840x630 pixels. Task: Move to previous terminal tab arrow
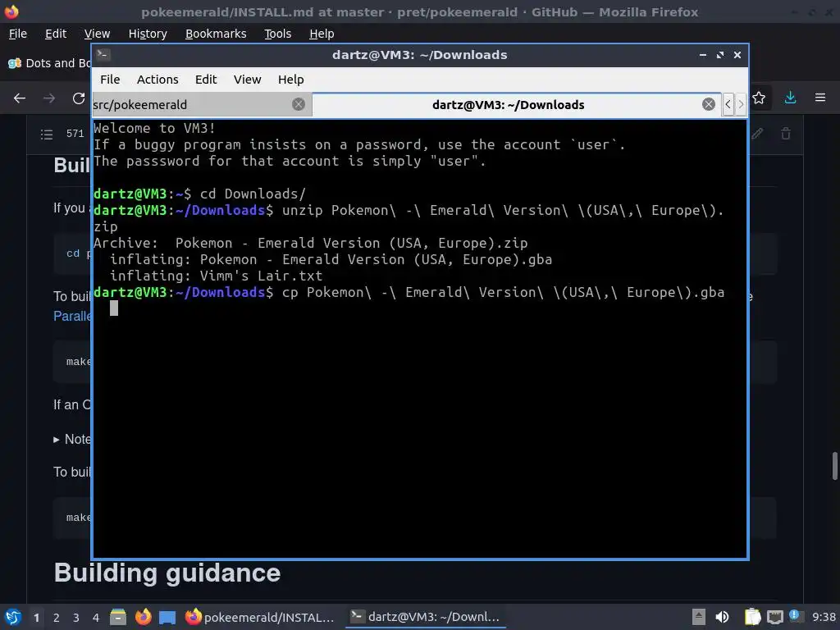(x=728, y=104)
